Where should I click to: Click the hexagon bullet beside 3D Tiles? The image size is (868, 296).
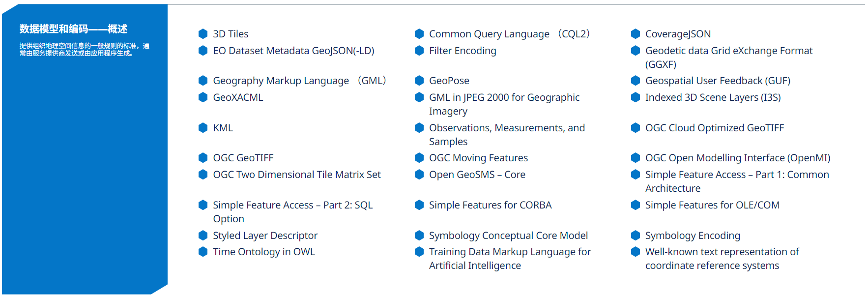point(203,33)
